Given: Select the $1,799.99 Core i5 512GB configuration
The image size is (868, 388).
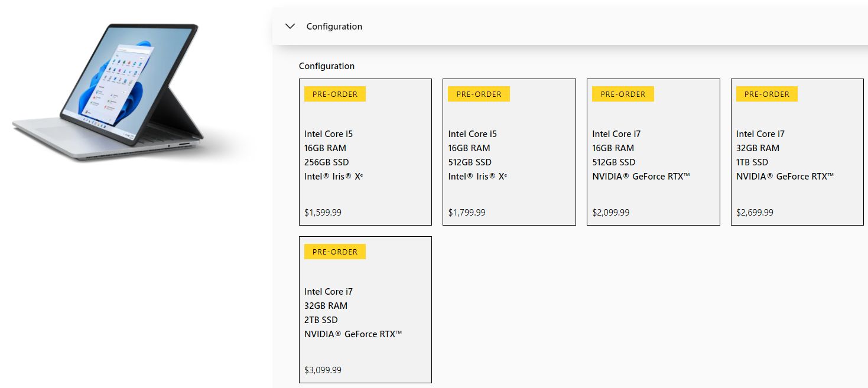Looking at the screenshot, I should (x=509, y=152).
